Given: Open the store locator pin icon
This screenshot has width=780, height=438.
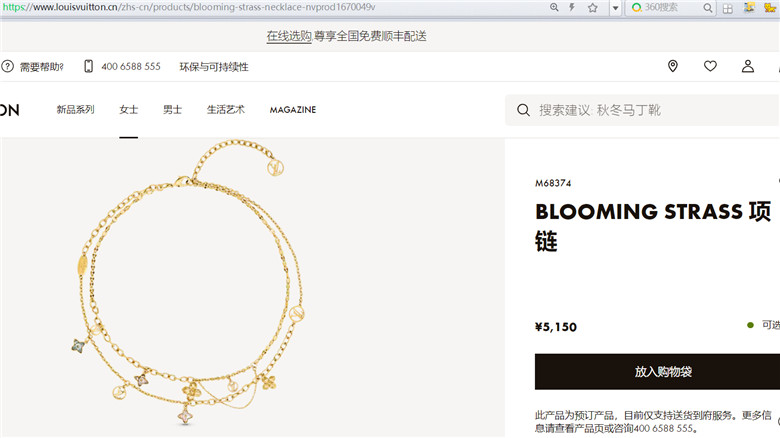Looking at the screenshot, I should [x=673, y=66].
